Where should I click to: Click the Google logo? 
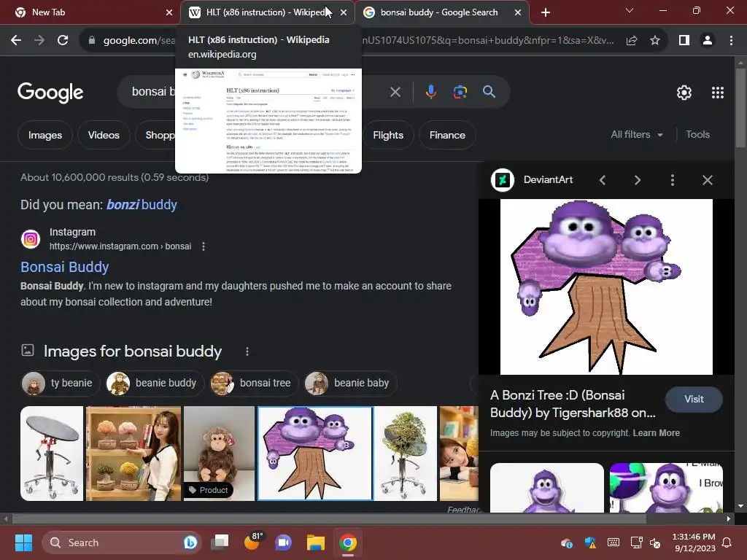50,93
